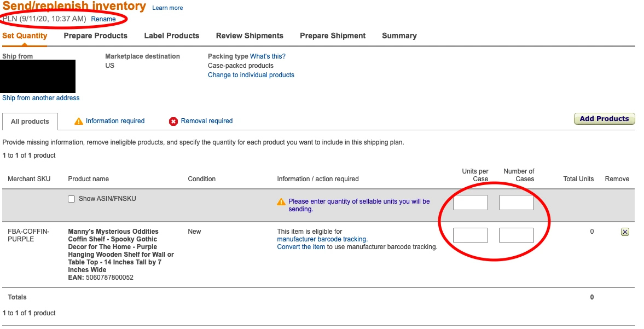Open the Summary tab
The width and height of the screenshot is (644, 329).
399,36
